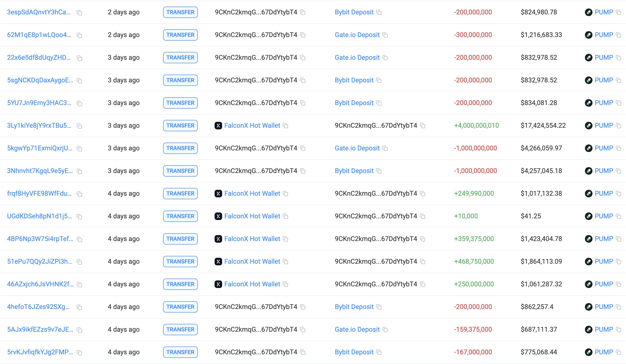The width and height of the screenshot is (626, 364).
Task: Copy PUMP token address in $824,980.78 row
Action: (x=618, y=13)
